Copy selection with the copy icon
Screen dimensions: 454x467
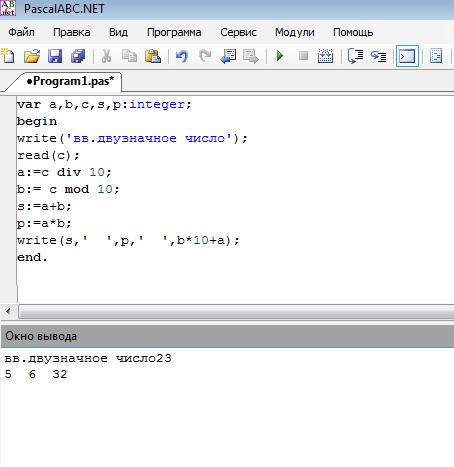[x=129, y=56]
